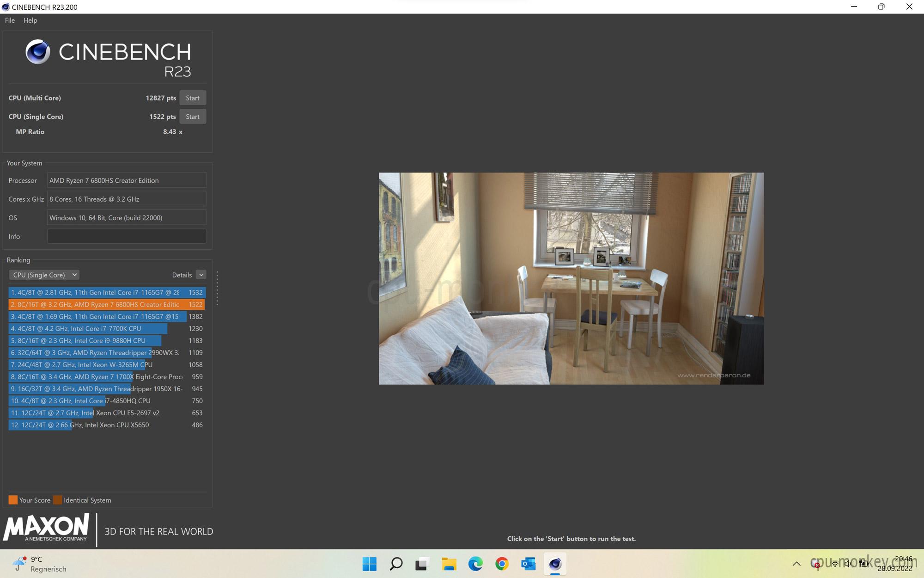Open the weather widget showing 9°C

(39, 564)
